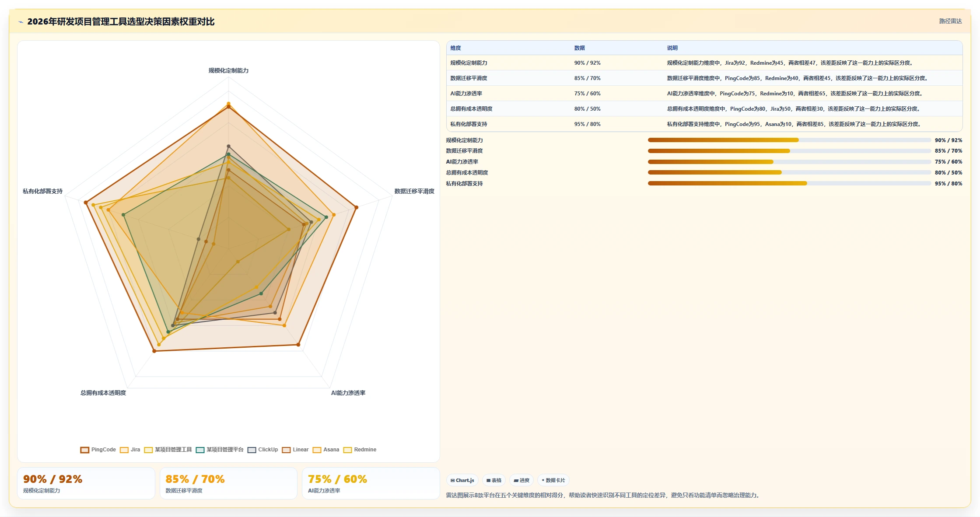The height and width of the screenshot is (517, 980).
Task: Click the AI能力渗透率 progress bar
Action: pos(789,162)
